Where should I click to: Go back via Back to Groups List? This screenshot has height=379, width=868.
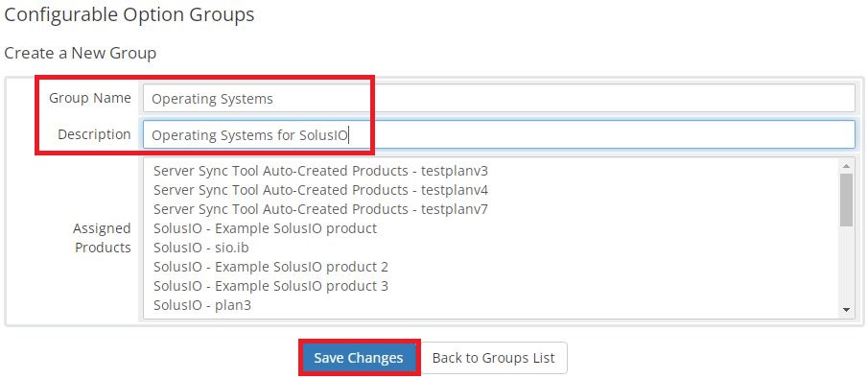pos(493,358)
